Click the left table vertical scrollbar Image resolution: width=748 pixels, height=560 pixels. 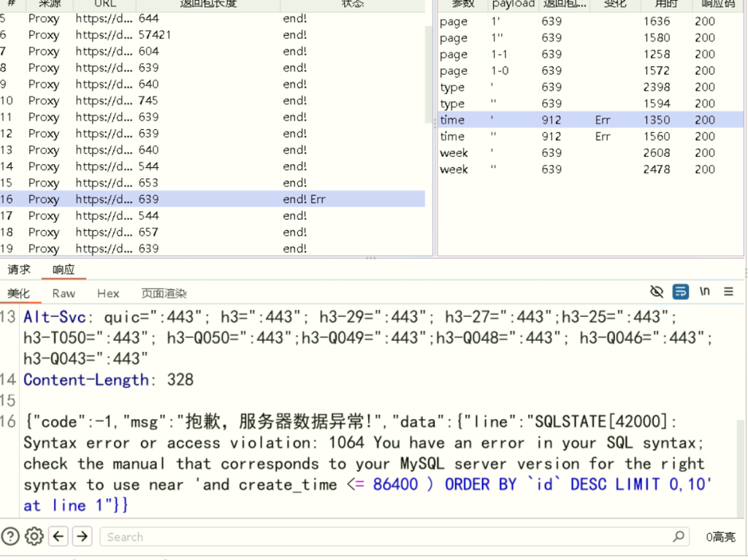tap(430, 73)
